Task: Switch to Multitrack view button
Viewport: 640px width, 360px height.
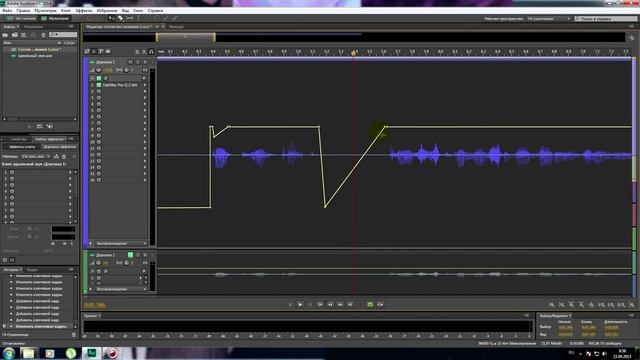Action: [55, 18]
